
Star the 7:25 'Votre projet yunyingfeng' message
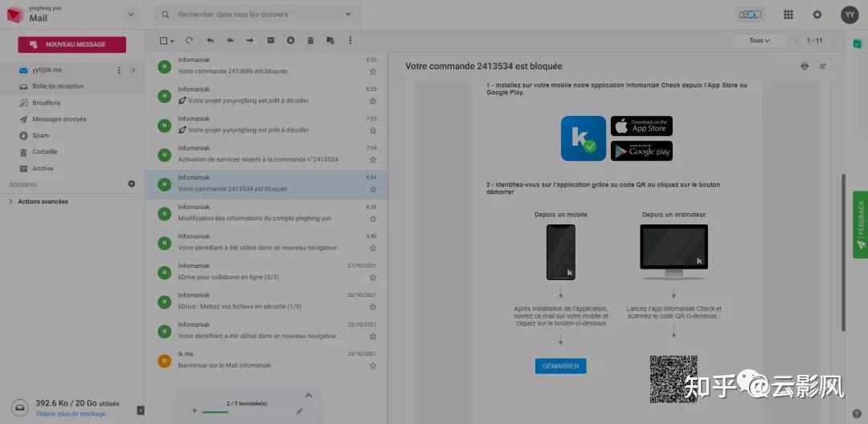click(x=373, y=130)
